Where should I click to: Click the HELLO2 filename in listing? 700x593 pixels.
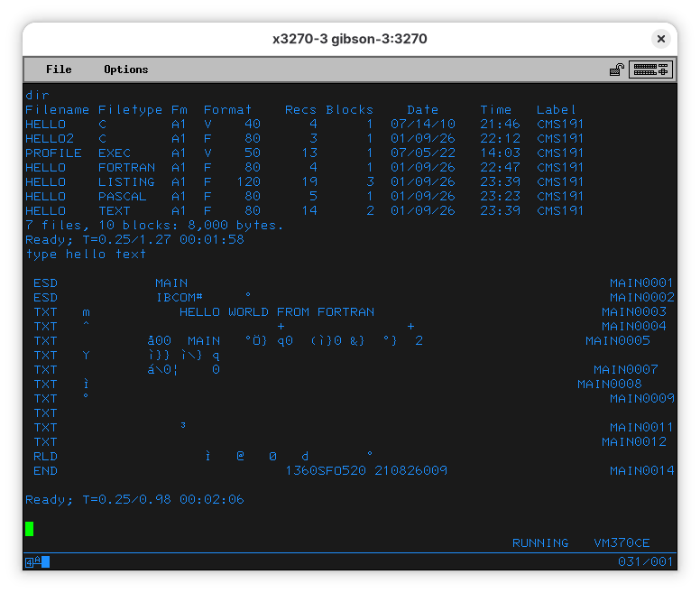[x=50, y=138]
